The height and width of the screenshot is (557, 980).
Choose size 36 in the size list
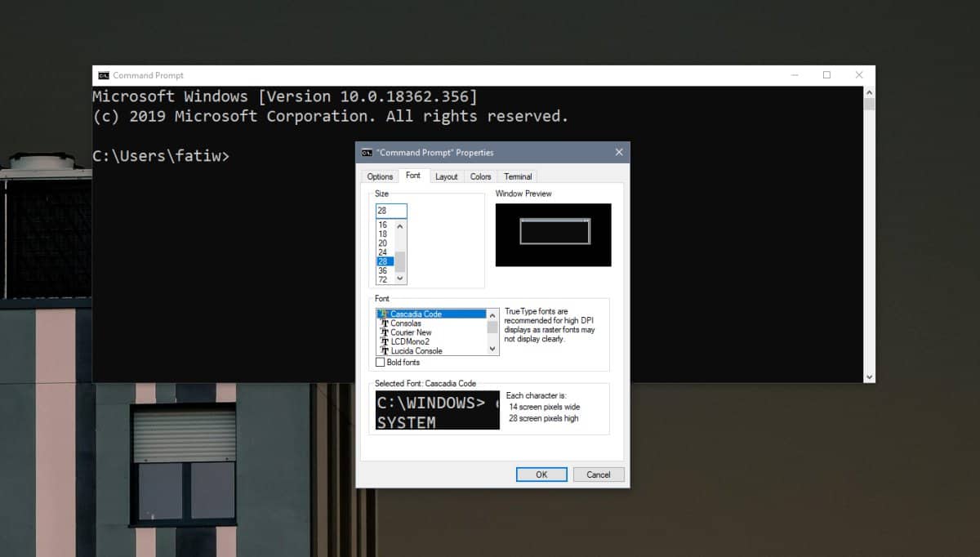385,270
